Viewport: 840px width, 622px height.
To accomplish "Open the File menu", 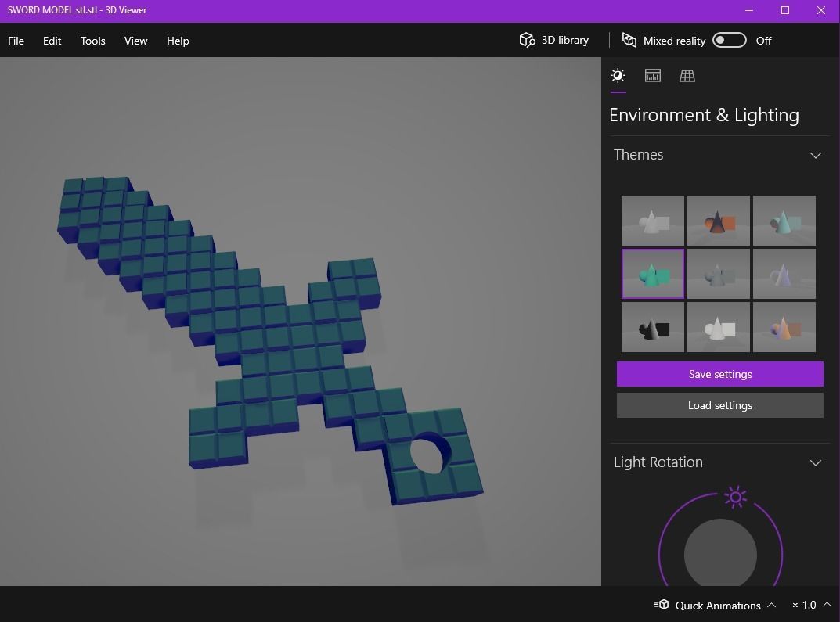I will point(16,41).
